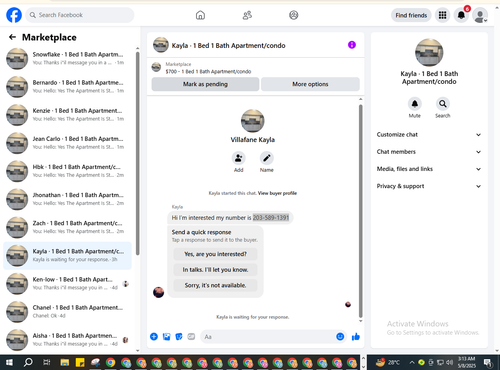The height and width of the screenshot is (370, 500).
Task: Open the volume control in tray
Action: click(449, 362)
